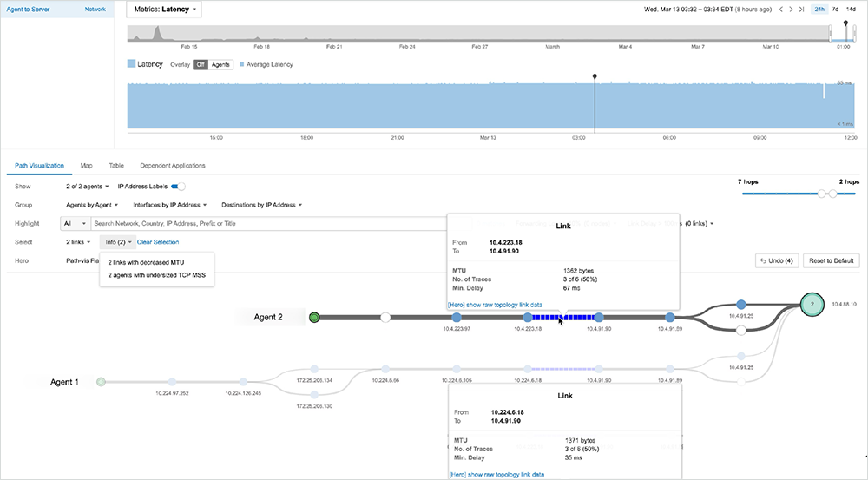Click the Clear Selection link
Screen dimensions: 868x480
pos(158,242)
